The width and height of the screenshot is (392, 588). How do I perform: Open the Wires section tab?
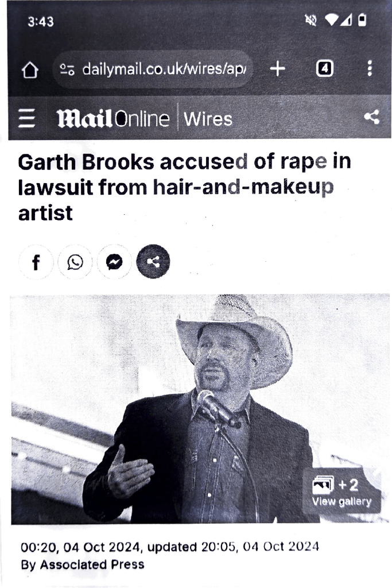[208, 119]
